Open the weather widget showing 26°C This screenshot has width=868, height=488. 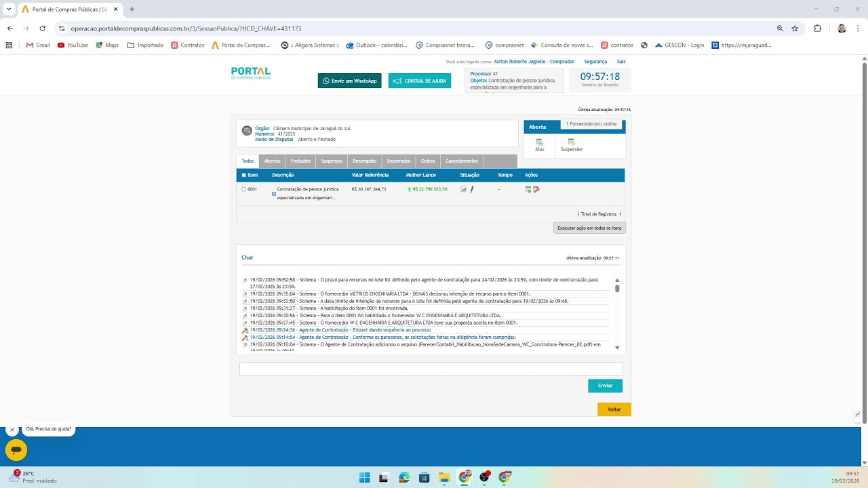click(x=33, y=477)
